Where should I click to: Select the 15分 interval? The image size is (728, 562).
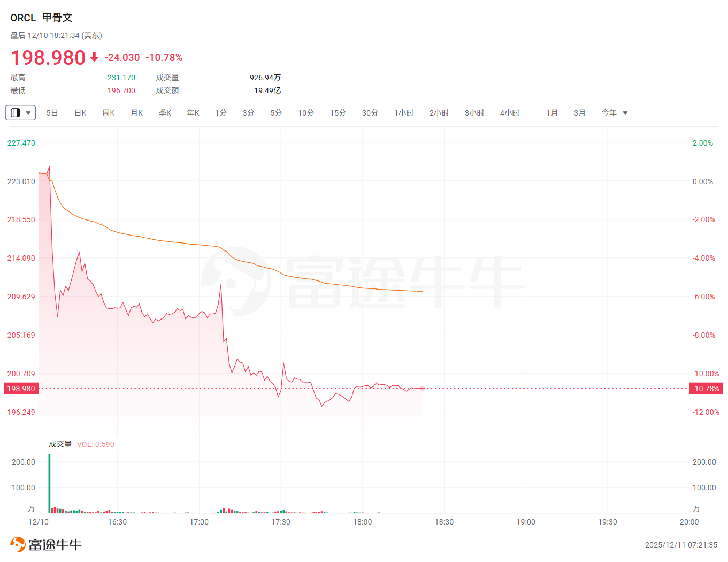tap(338, 113)
